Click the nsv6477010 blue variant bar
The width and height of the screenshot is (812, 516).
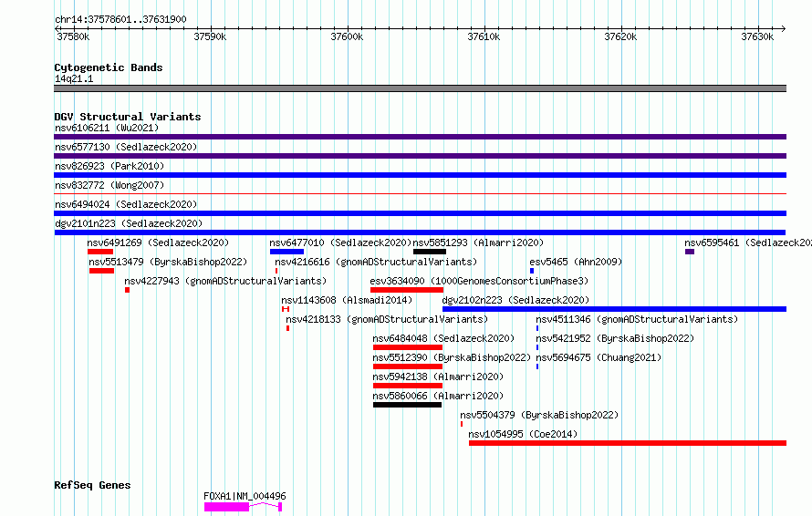286,252
